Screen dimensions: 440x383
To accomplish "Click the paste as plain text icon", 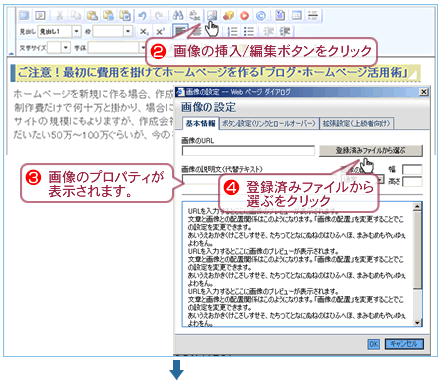I will [109, 15].
